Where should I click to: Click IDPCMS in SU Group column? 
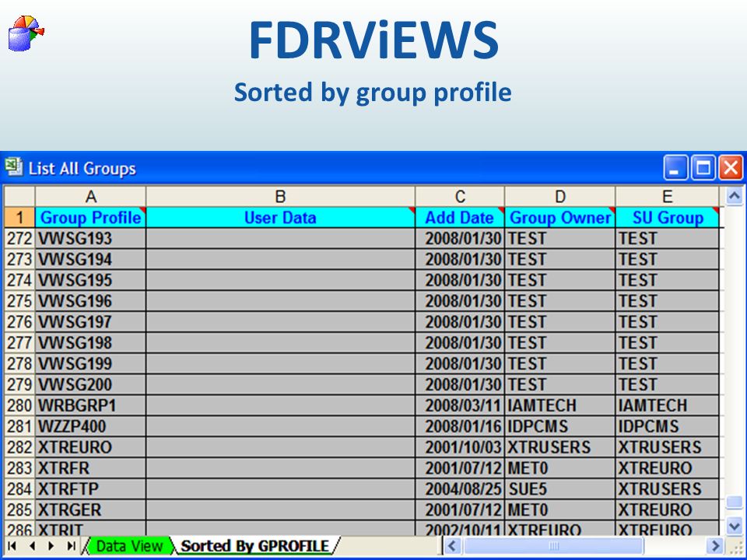667,426
